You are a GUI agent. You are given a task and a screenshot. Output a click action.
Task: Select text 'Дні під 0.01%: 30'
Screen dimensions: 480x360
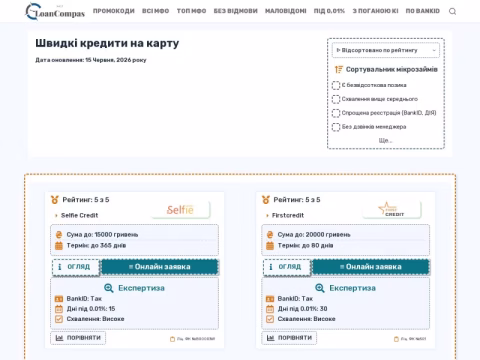tap(302, 309)
